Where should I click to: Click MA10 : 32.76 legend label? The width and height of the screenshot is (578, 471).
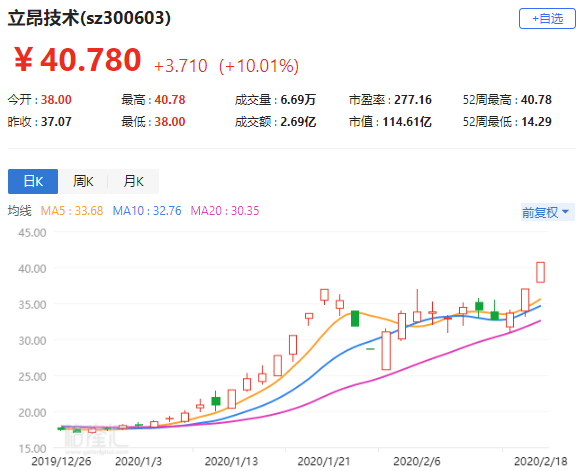147,211
